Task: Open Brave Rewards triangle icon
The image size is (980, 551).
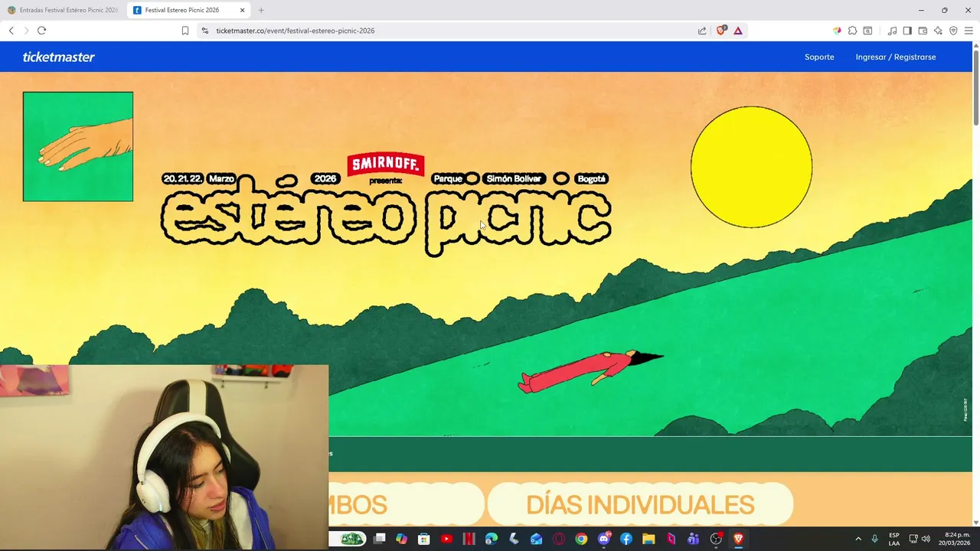Action: [738, 31]
